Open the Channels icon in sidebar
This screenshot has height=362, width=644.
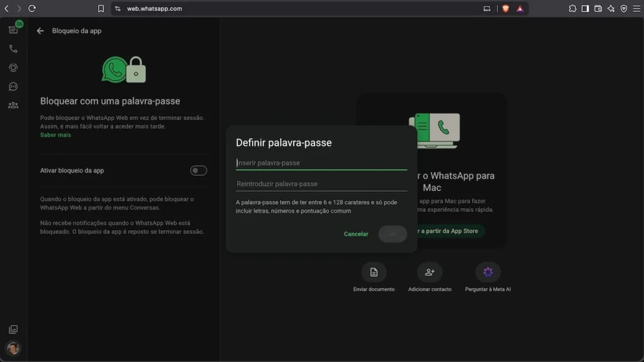click(x=13, y=87)
